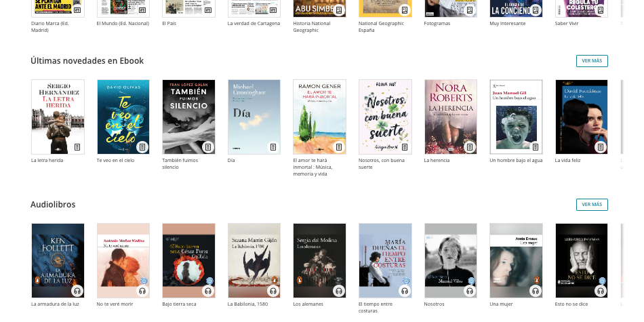Select the Los alemanes audiobook cover
644x322 pixels.
coord(319,261)
